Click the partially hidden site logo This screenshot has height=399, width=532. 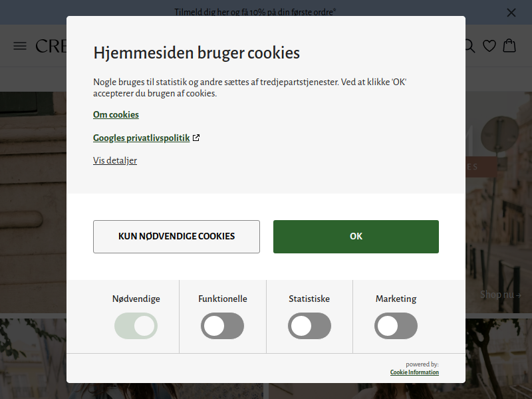point(51,46)
